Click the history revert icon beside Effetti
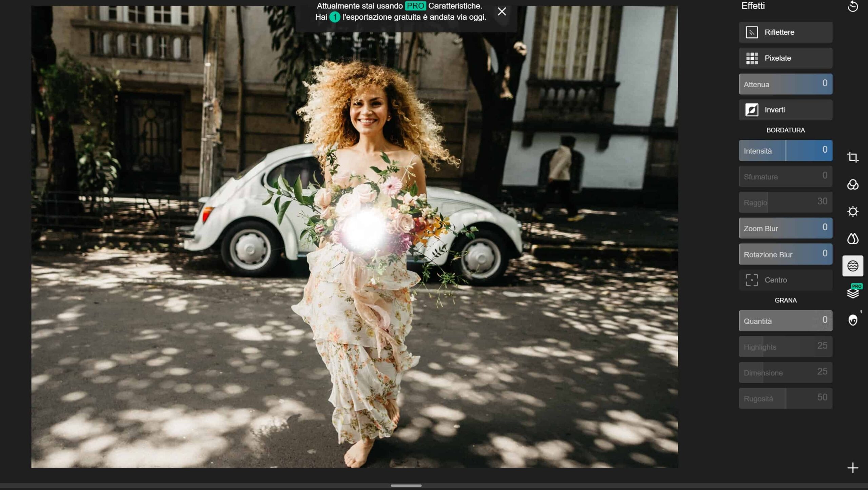This screenshot has height=490, width=868. click(852, 6)
